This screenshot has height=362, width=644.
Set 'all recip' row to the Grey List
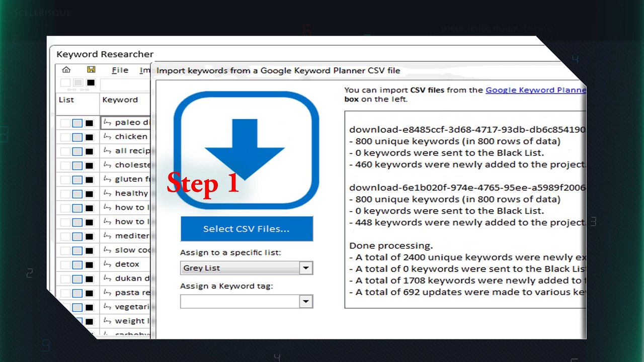[x=77, y=151]
